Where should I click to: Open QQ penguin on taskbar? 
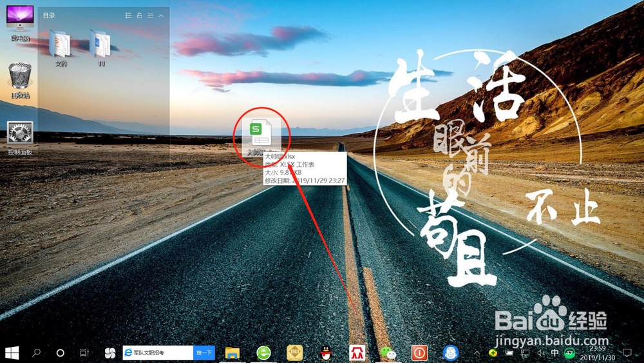click(326, 353)
